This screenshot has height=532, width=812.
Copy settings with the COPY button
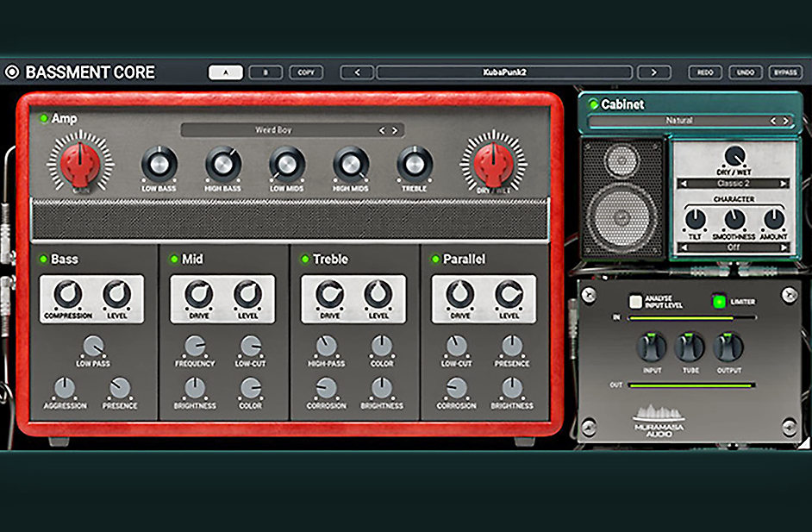click(306, 72)
